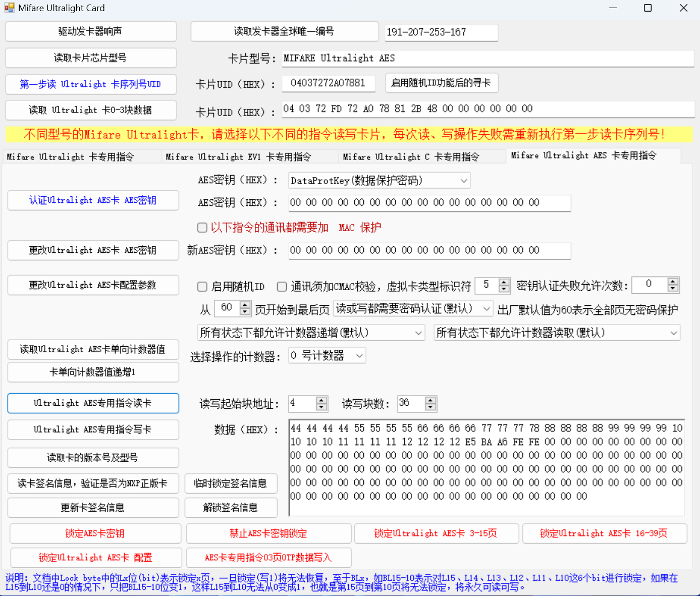Image resolution: width=700 pixels, height=597 pixels.
Task: Click the 新AES密钥 HEX input field
Action: click(x=429, y=250)
